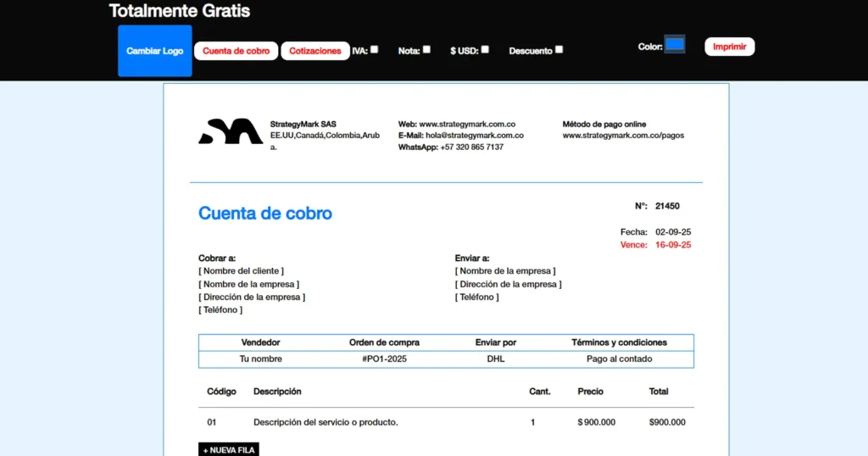Image resolution: width=868 pixels, height=456 pixels.
Task: Click the Cant. column header
Action: (540, 392)
